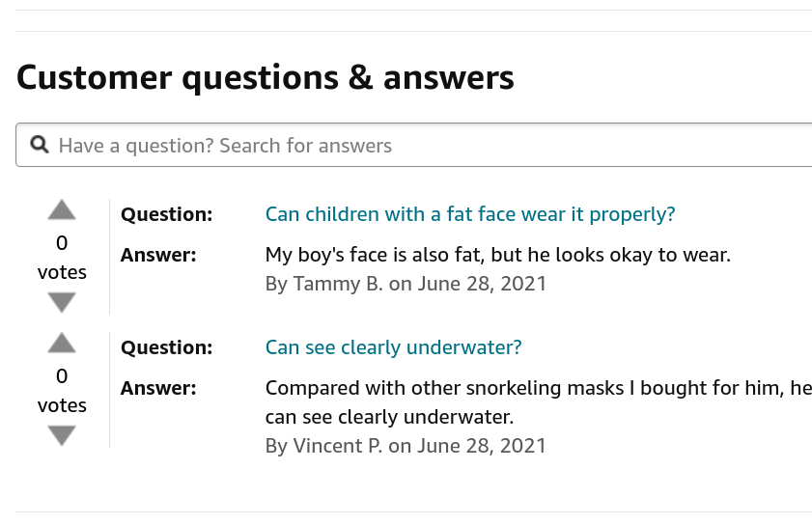The height and width of the screenshot is (525, 812).
Task: Click the 'By Tammy B.' byline
Action: point(406,284)
